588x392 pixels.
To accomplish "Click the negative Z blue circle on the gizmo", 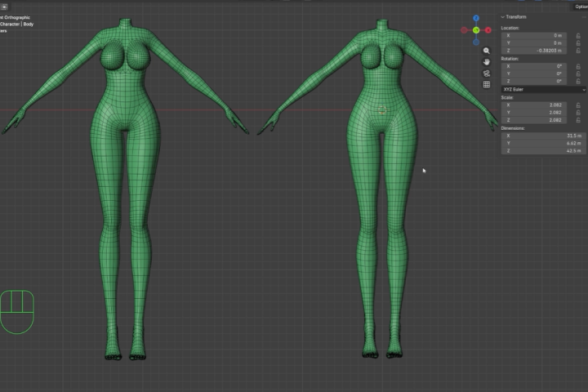I will click(x=476, y=42).
